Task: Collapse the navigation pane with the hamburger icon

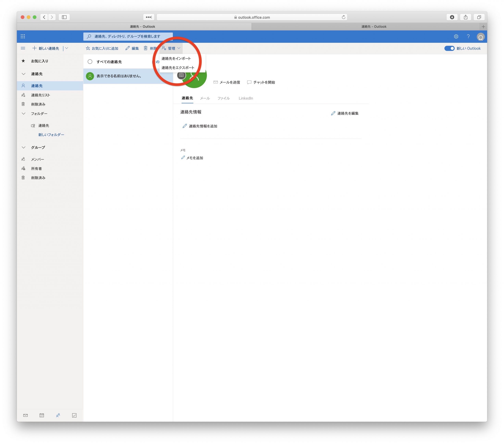Action: click(23, 48)
